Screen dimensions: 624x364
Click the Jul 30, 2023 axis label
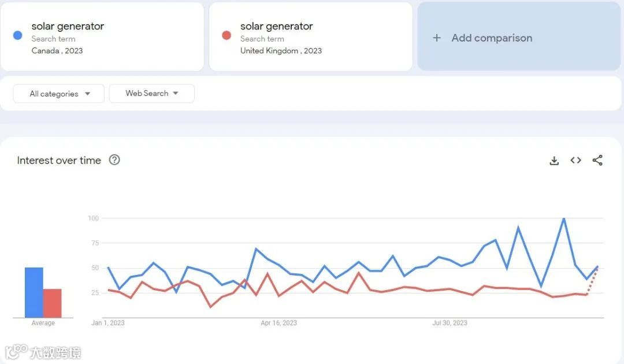click(449, 323)
